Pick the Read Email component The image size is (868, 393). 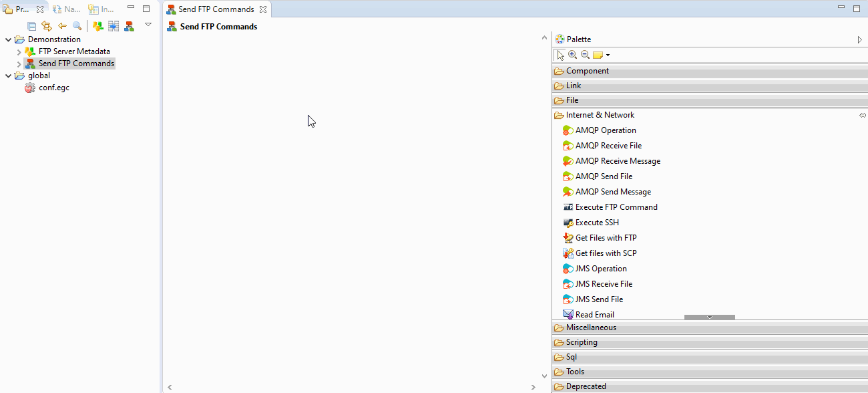coord(594,314)
